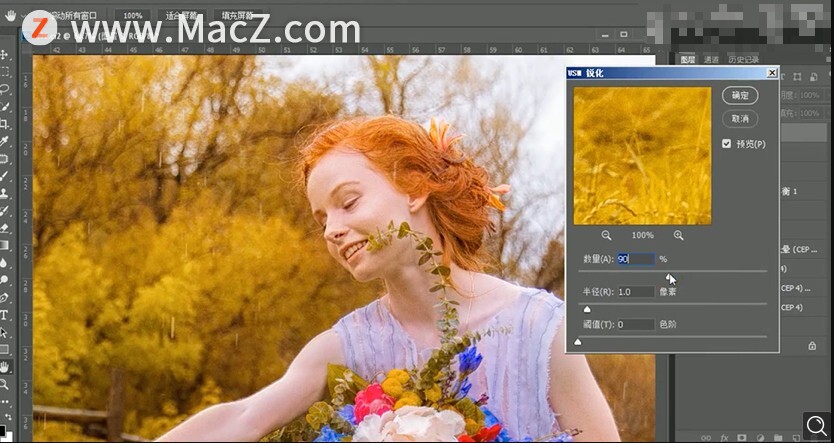Click the 填充屏幕 fill screen button
Viewport: 834px width, 443px height.
[x=240, y=16]
